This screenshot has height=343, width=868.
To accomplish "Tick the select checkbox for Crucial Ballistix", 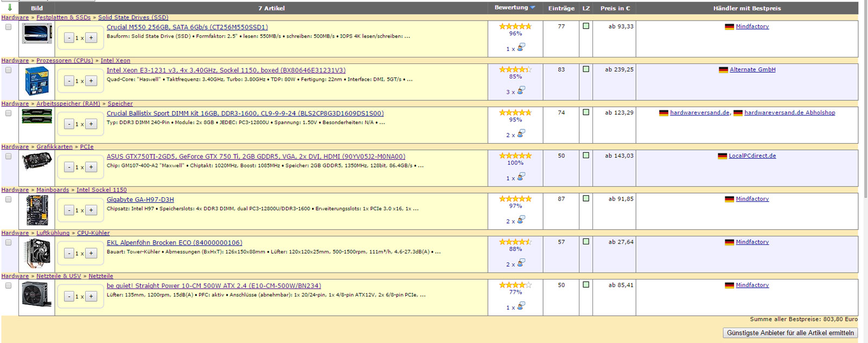I will point(8,113).
